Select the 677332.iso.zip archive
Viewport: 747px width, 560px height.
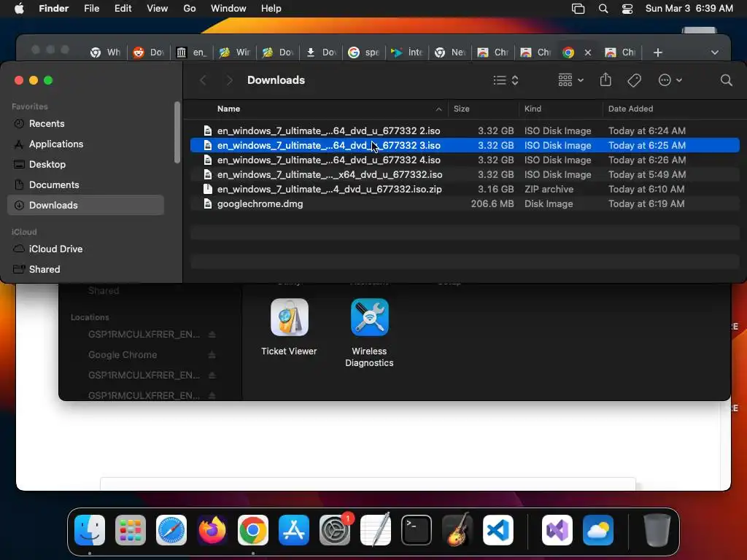[x=465, y=189]
